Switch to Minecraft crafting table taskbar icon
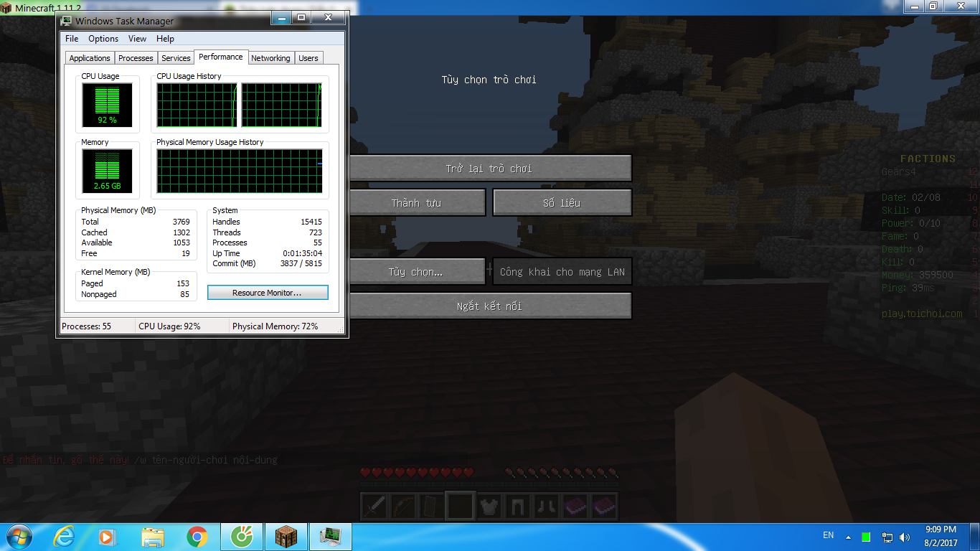This screenshot has width=980, height=551. (286, 537)
